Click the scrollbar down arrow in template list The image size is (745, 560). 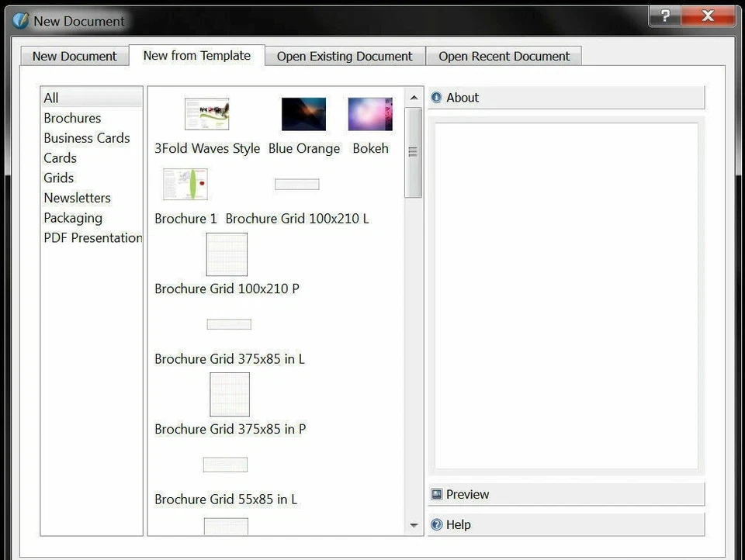pyautogui.click(x=414, y=525)
